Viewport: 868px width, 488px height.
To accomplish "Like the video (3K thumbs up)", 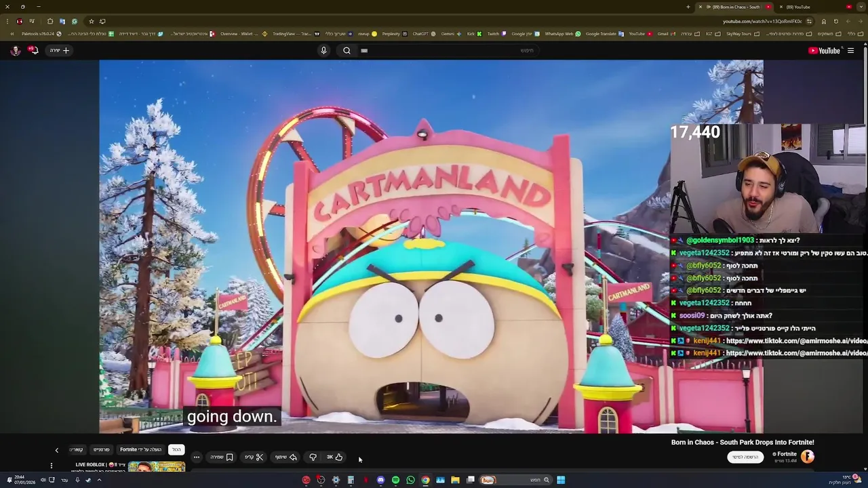I will click(334, 457).
